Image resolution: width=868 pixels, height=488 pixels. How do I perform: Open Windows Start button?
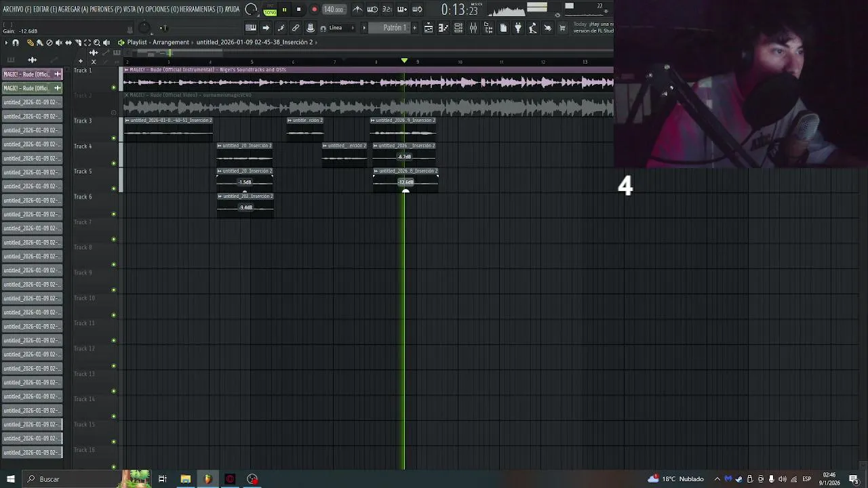pos(10,479)
